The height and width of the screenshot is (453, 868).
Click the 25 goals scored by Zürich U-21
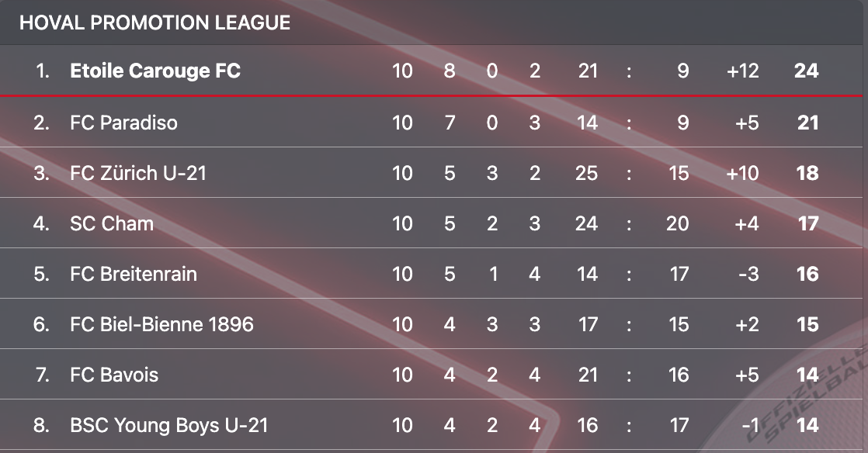pos(587,173)
